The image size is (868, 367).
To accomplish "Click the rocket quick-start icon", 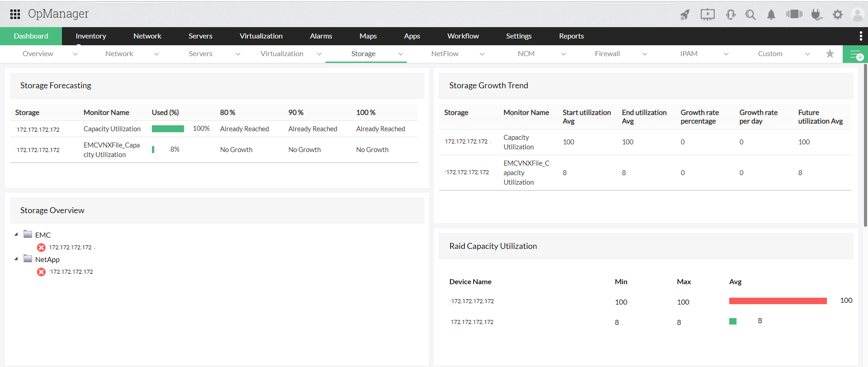I will tap(685, 15).
